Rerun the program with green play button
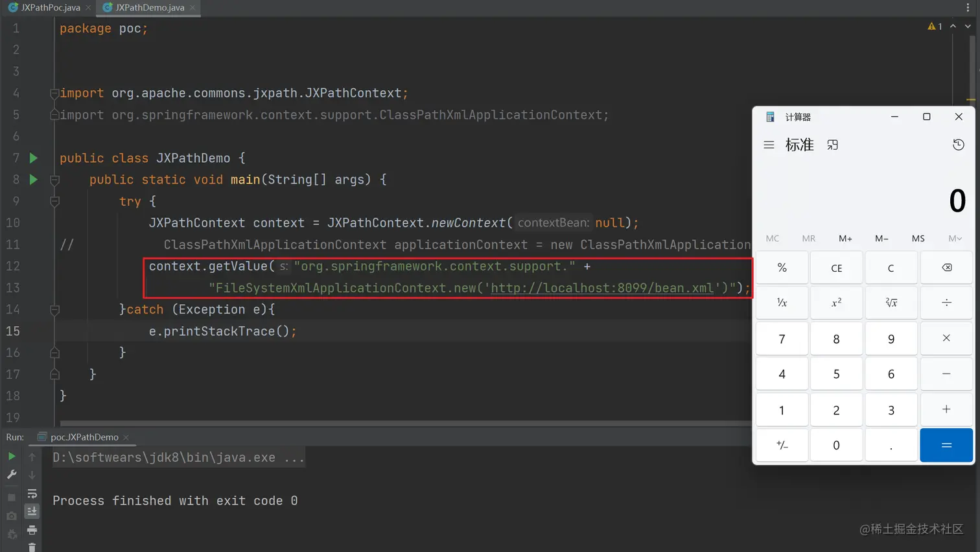980x552 pixels. pos(12,457)
